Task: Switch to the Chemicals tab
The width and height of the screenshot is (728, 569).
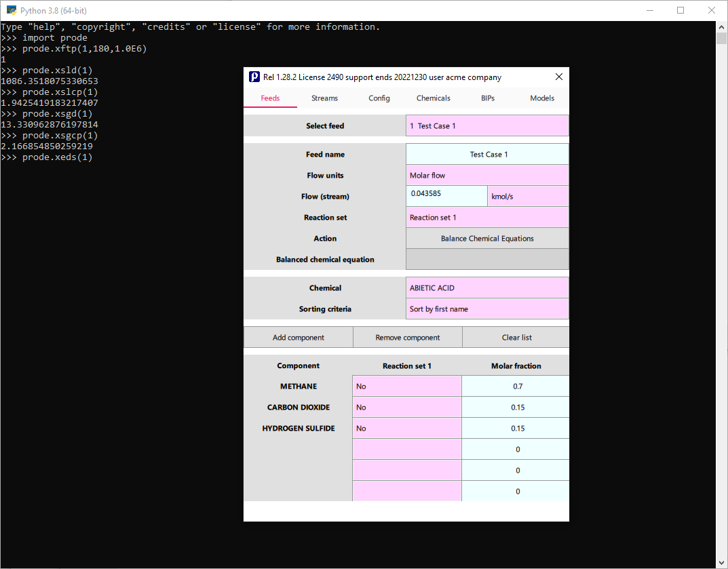Action: click(x=433, y=98)
